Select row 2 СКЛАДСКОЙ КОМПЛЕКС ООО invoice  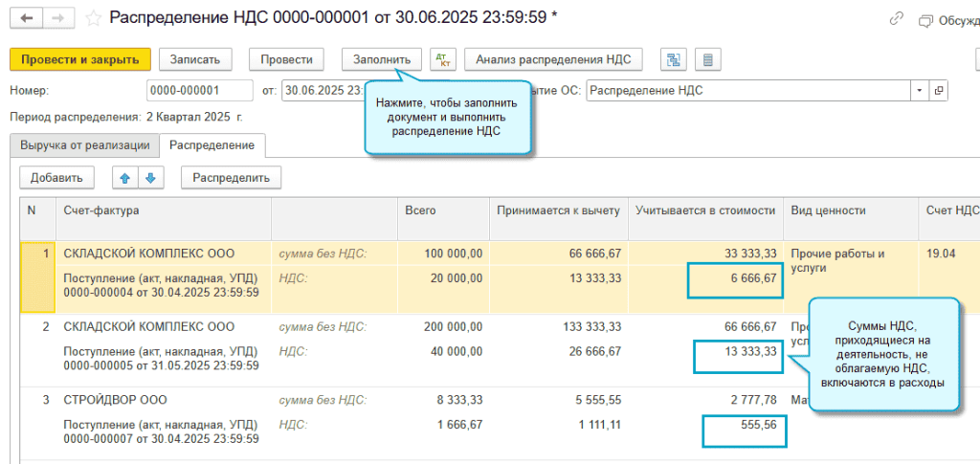(x=149, y=326)
